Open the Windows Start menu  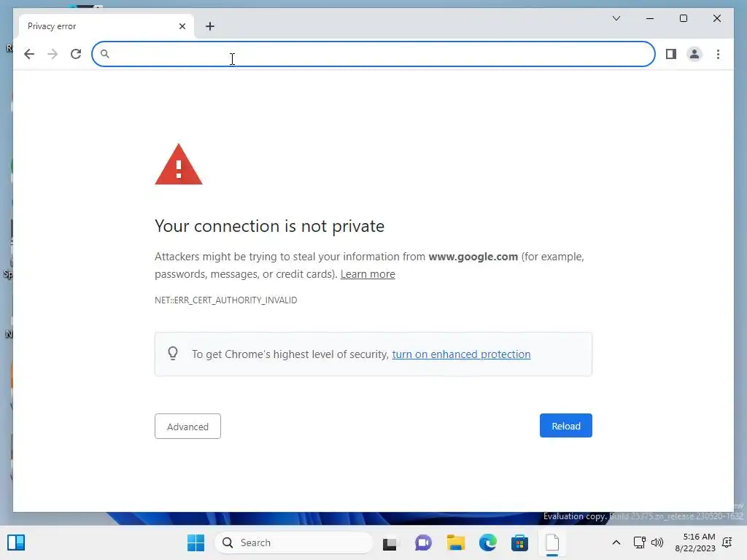(x=196, y=542)
